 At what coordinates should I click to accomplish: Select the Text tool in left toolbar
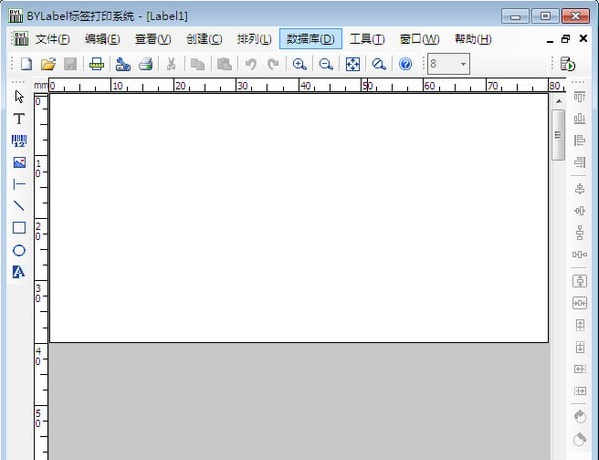(x=19, y=119)
